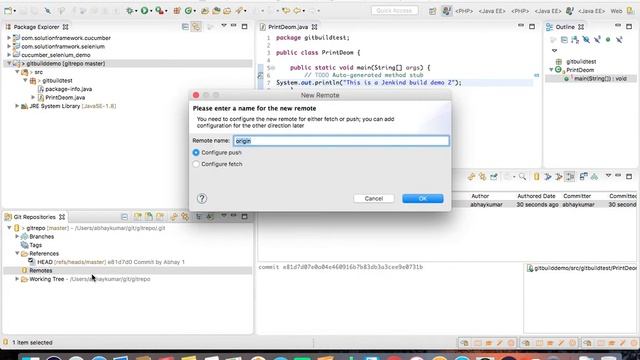Maximize the Outline view
The width and height of the screenshot is (640, 360).
[x=629, y=26]
